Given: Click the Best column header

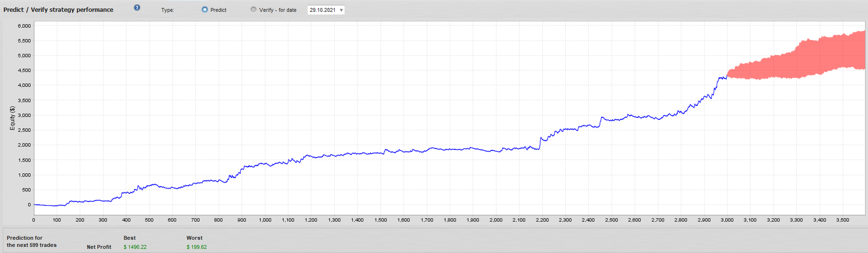Looking at the screenshot, I should [130, 238].
